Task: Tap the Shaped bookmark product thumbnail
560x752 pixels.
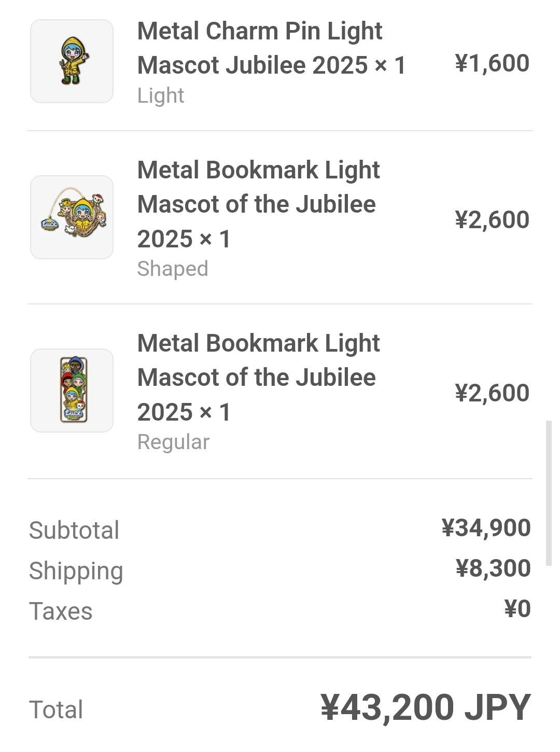Action: (x=72, y=217)
